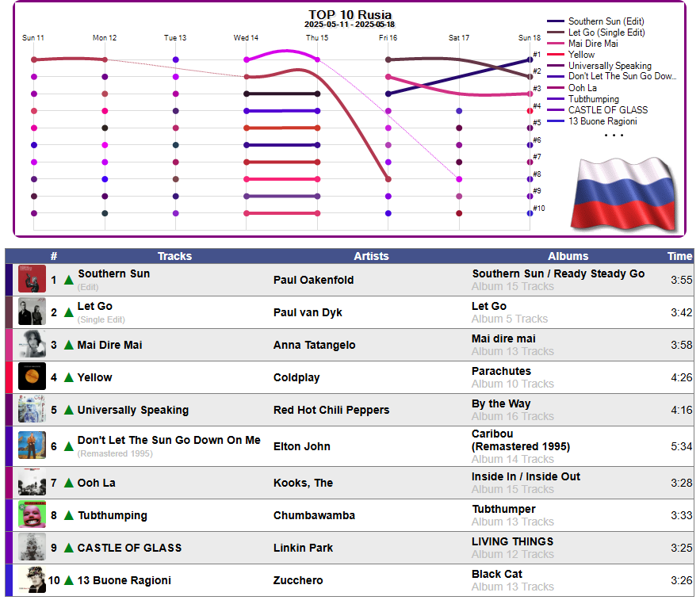Open artist Paul van Dyk
Viewport: 700px width, 604px height.
tap(308, 312)
